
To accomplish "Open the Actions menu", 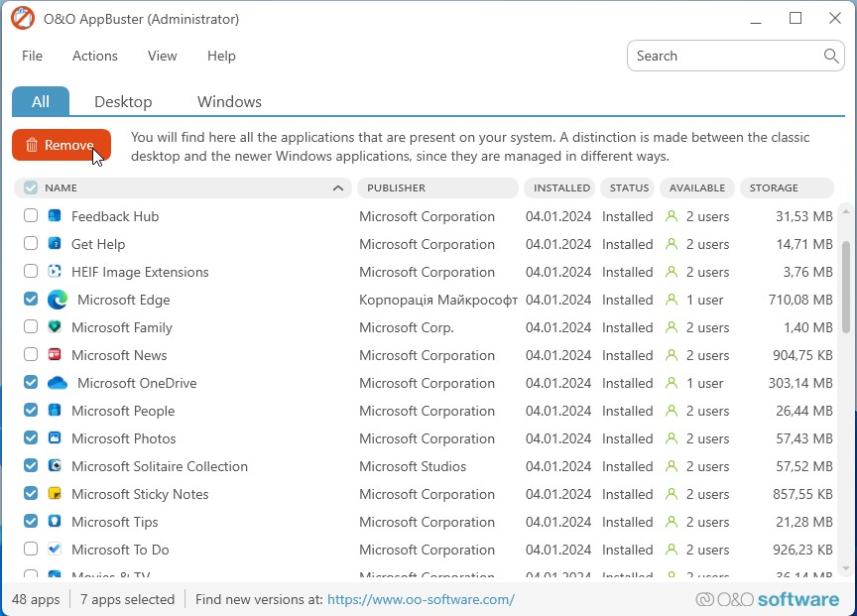I will coord(95,56).
